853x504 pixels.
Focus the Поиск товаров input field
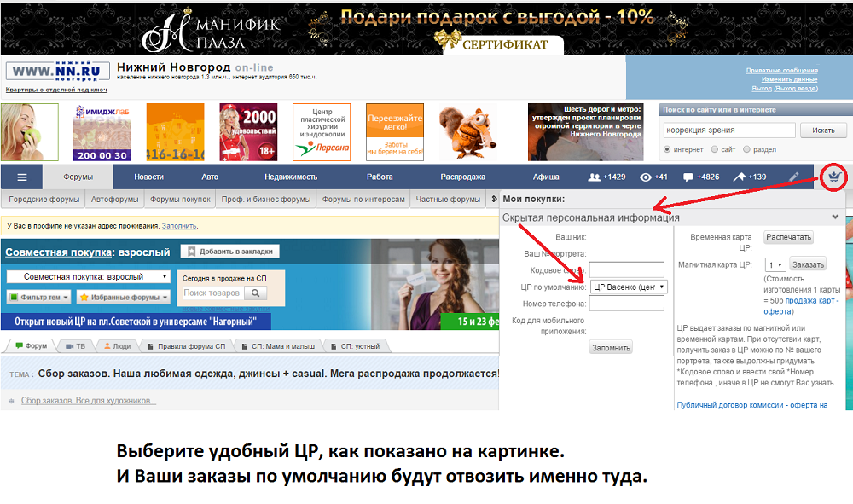[212, 293]
